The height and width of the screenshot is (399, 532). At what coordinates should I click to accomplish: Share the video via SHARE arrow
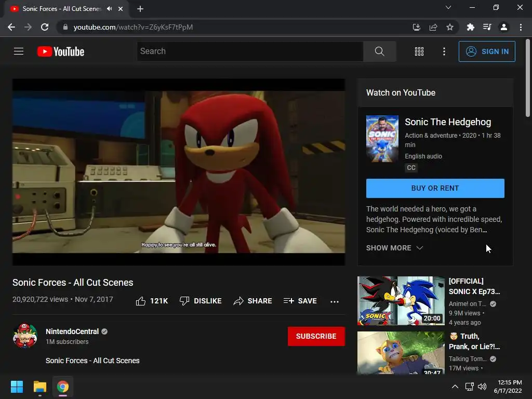coord(253,301)
